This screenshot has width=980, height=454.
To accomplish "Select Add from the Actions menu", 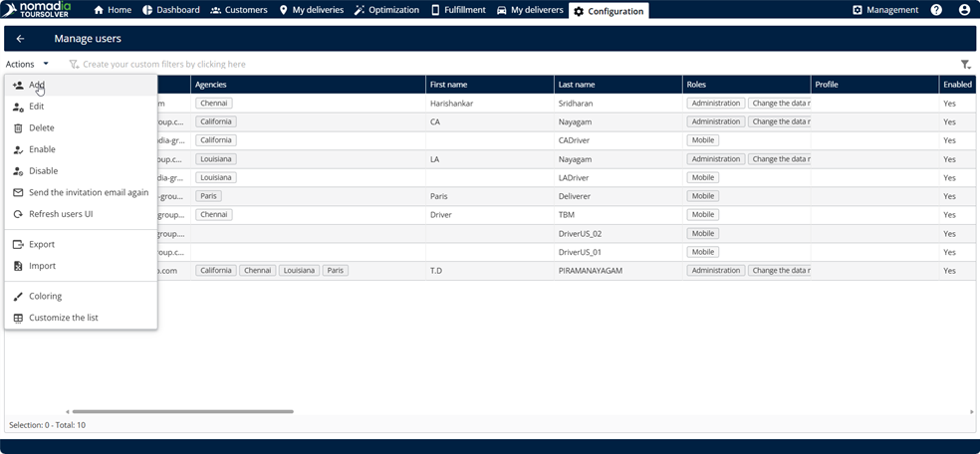I will 37,86.
